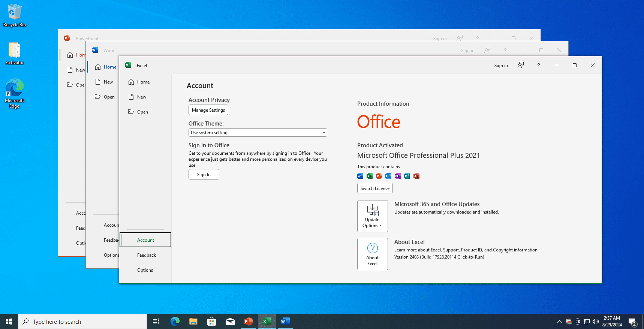Click the Publisher icon in product list

point(407,176)
